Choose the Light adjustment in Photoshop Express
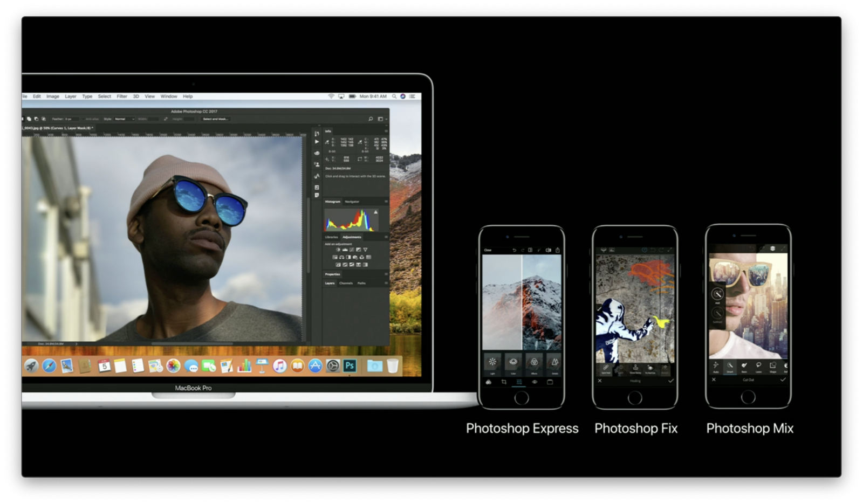 [492, 363]
